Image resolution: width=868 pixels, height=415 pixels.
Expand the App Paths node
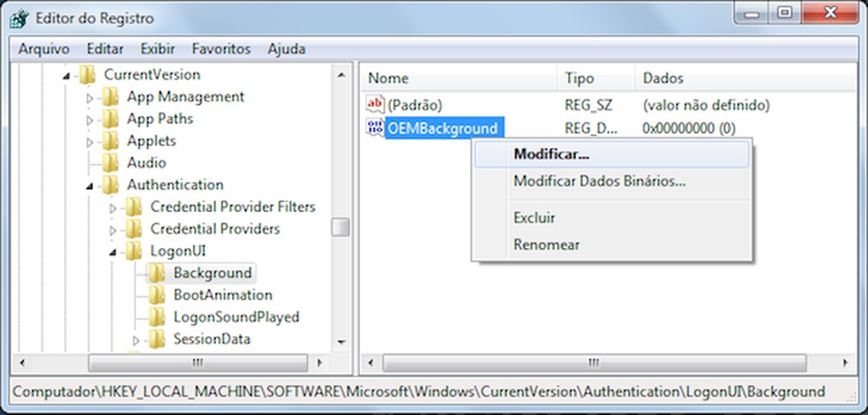90,119
